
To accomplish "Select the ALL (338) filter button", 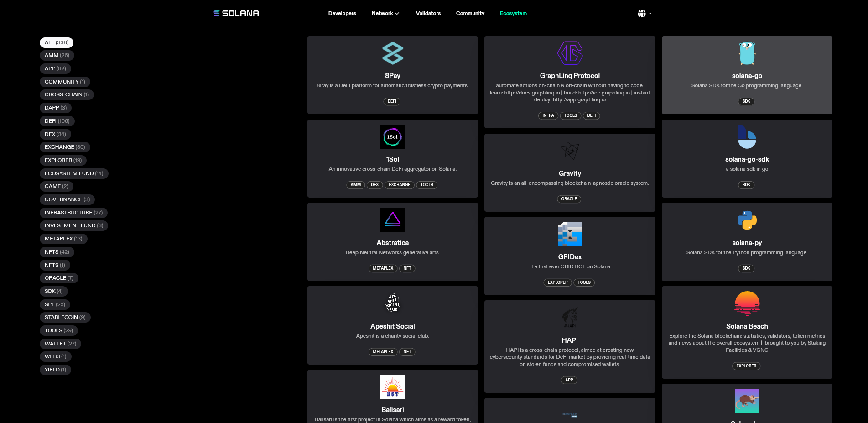I will click(x=56, y=42).
